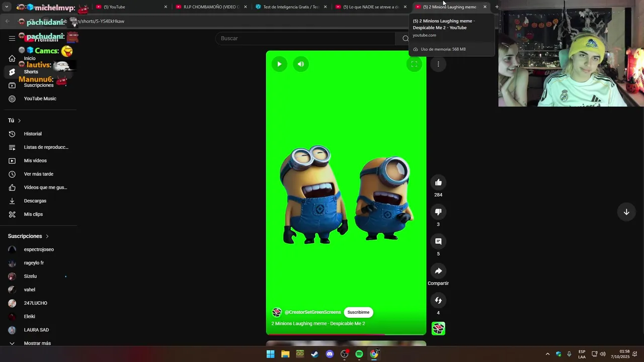This screenshot has height=362, width=644.
Task: Open OBS Studio from the taskbar
Action: coord(344,354)
